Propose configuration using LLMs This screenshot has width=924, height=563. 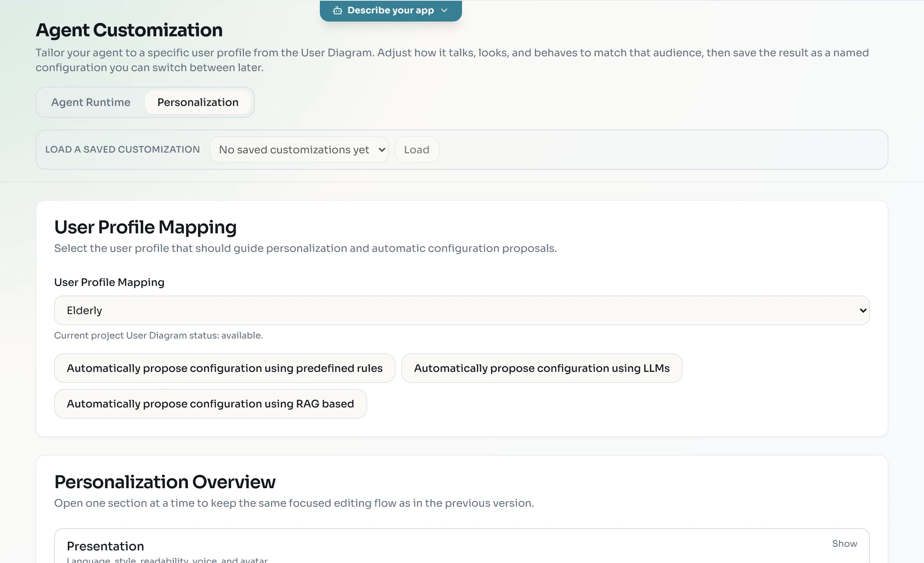(542, 368)
